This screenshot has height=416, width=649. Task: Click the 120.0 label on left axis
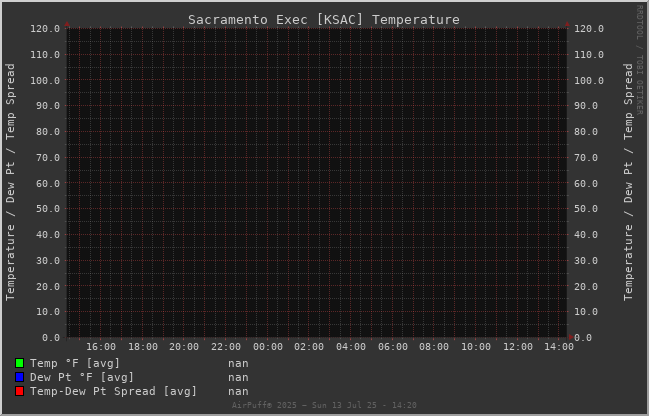point(45,29)
